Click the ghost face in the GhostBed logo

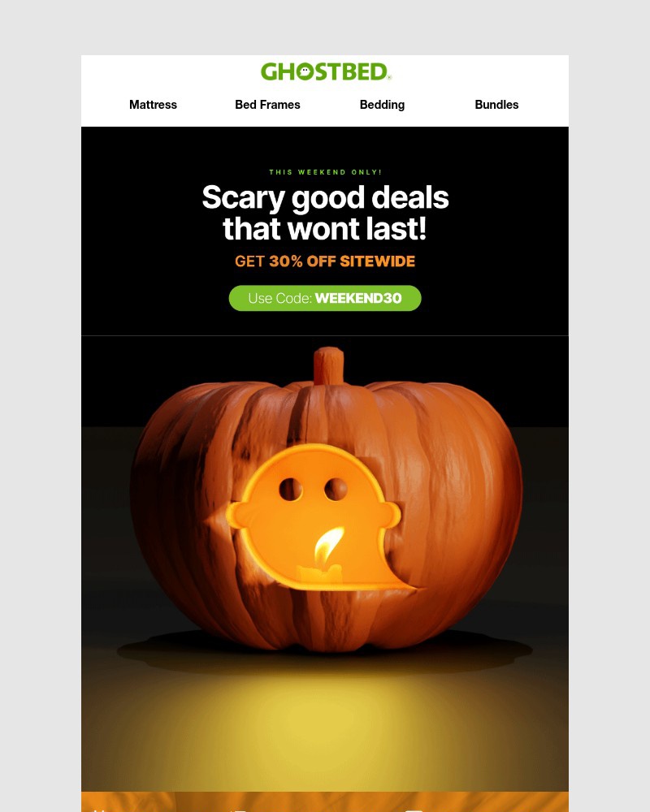coord(305,71)
